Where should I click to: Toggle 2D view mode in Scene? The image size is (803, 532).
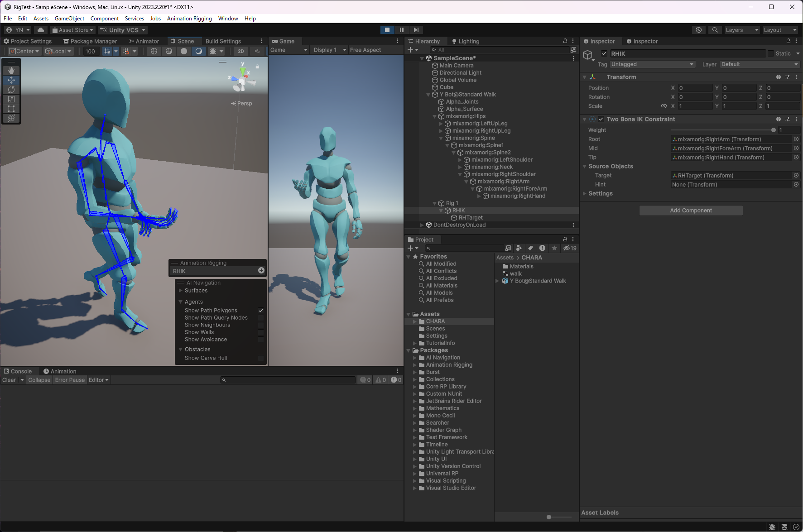pyautogui.click(x=241, y=51)
